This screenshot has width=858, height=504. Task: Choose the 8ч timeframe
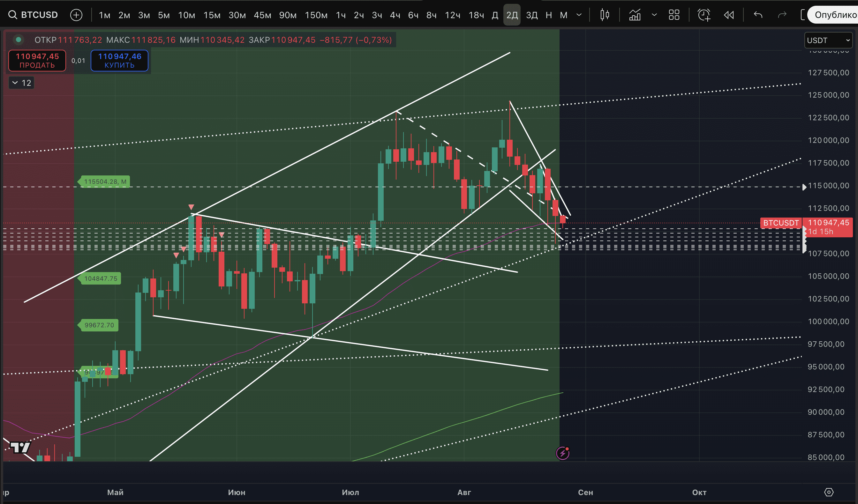pos(431,15)
